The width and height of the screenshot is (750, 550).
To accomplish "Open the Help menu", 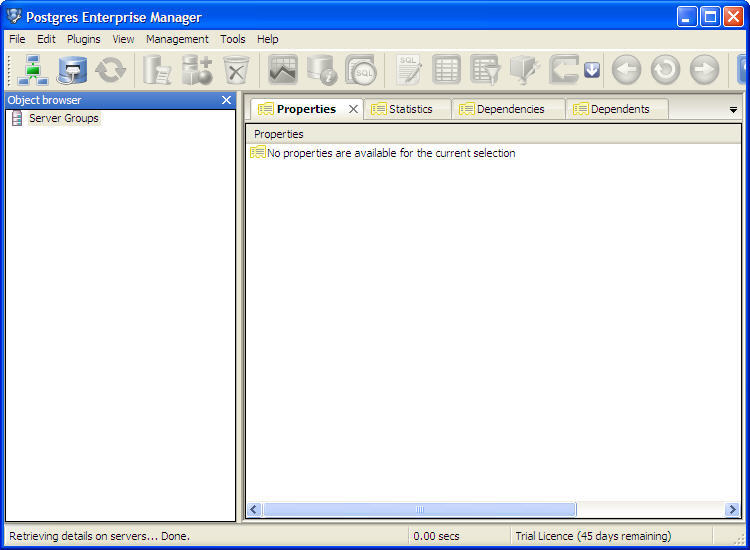I will pos(268,39).
